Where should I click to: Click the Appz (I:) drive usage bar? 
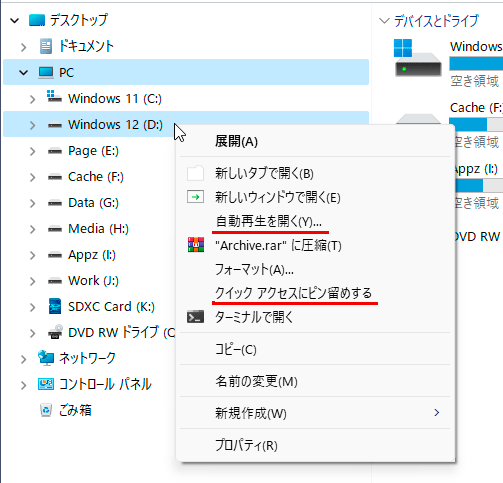point(479,185)
